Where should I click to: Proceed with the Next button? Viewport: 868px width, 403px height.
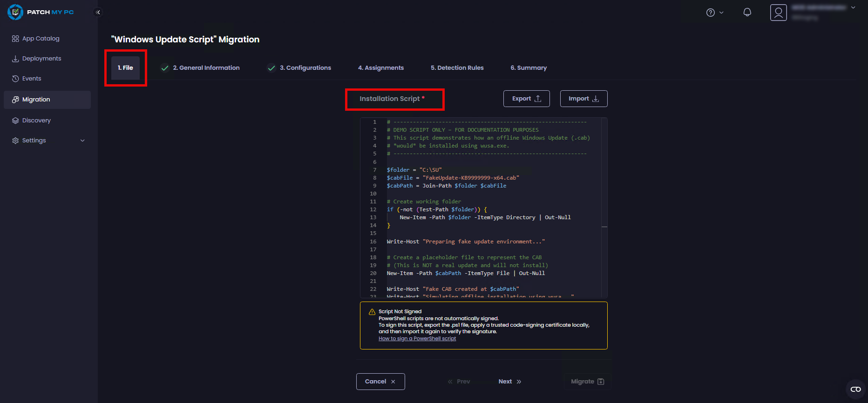[510, 382]
